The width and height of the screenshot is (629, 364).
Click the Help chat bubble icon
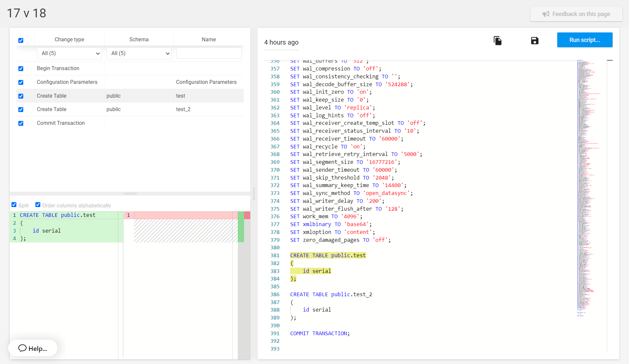(x=22, y=348)
